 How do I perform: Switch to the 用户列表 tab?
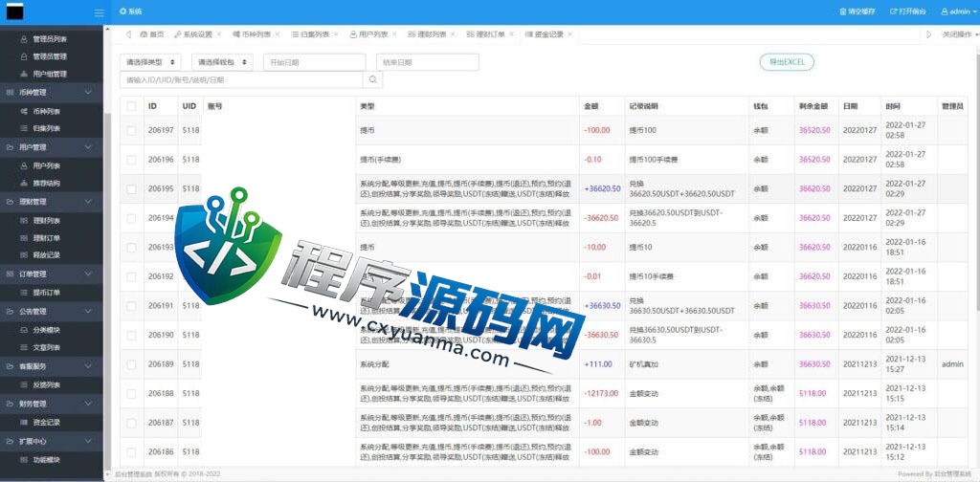click(372, 34)
